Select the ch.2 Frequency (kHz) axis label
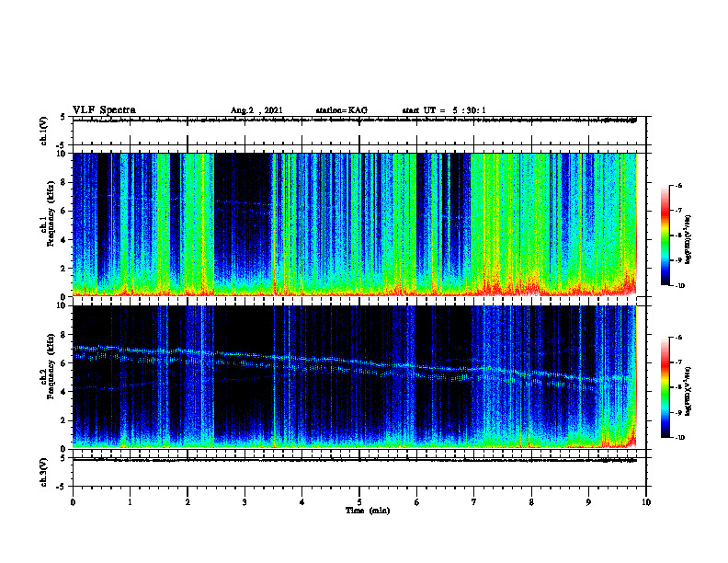This screenshot has height=563, width=728. 49,366
